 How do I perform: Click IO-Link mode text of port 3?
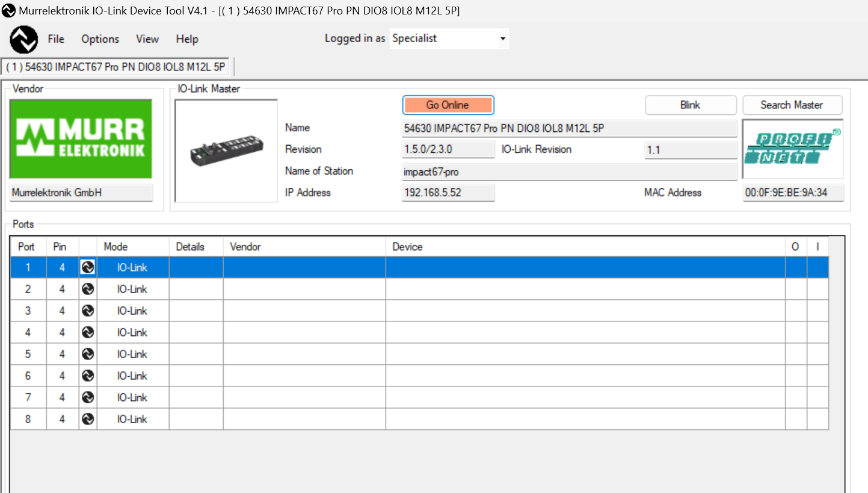click(x=132, y=311)
